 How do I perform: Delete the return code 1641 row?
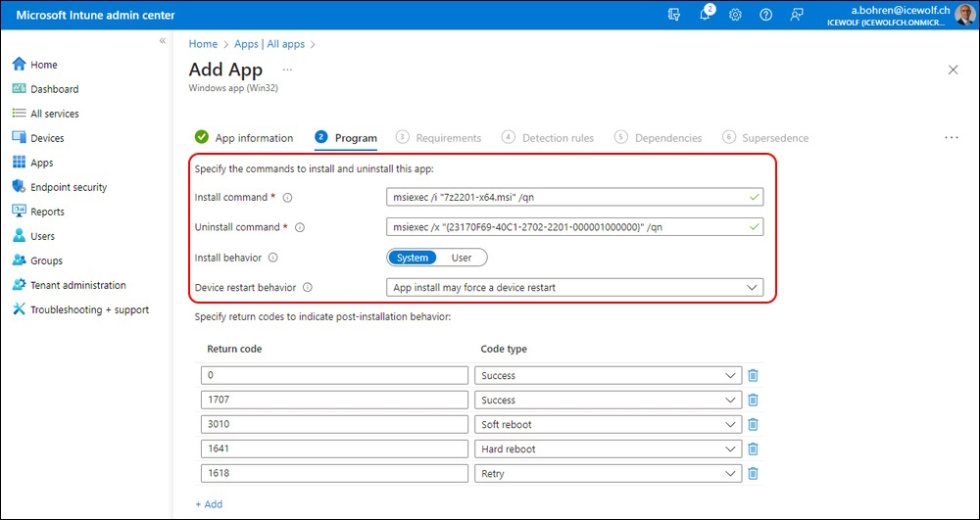coord(753,449)
